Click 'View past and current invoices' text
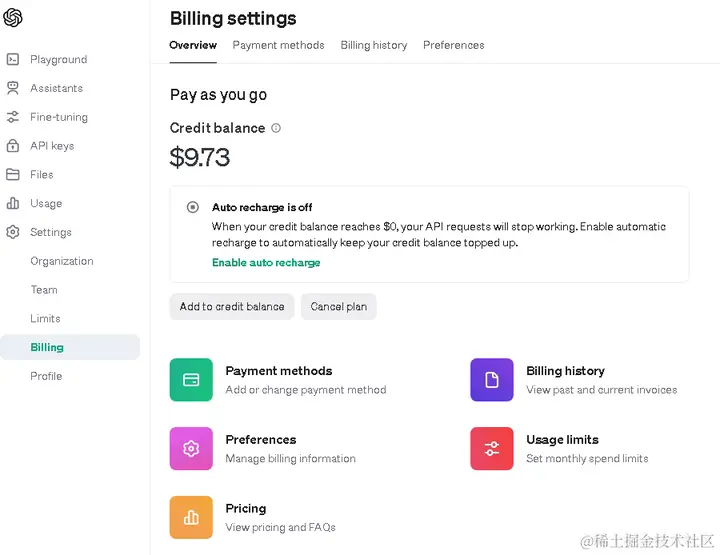 click(602, 390)
